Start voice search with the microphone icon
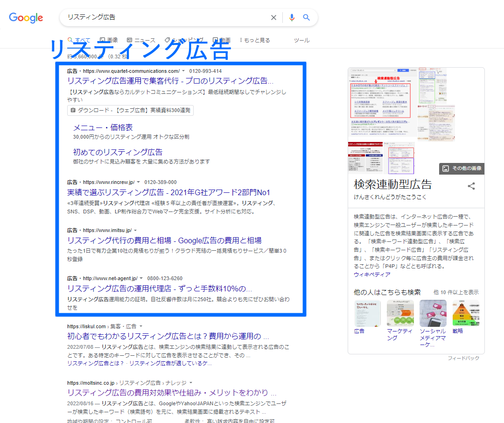504x423 pixels. tap(292, 17)
